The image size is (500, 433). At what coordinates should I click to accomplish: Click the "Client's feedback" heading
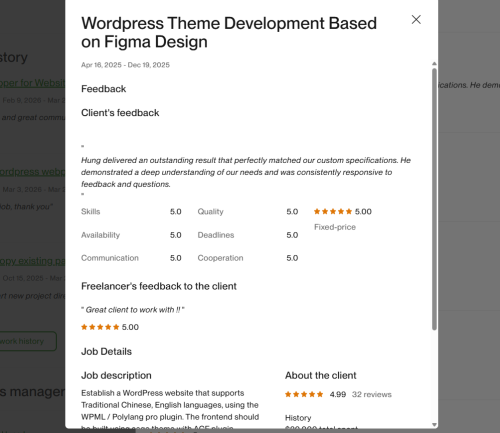(x=120, y=113)
